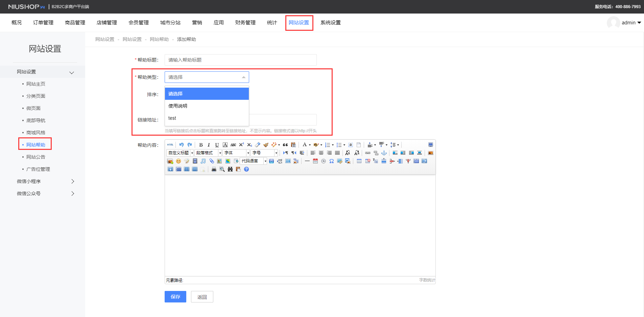Click the multi-image upload icon
The width and height of the screenshot is (644, 317).
point(170,161)
